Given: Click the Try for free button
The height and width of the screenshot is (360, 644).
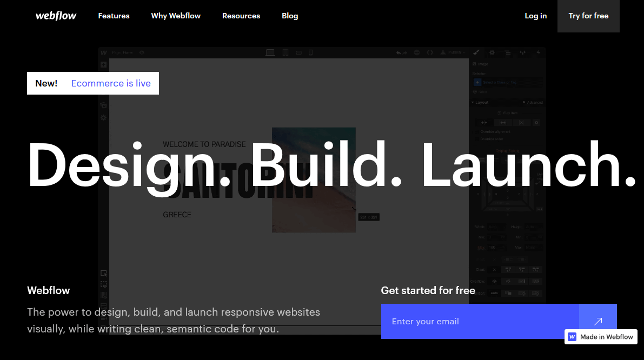Looking at the screenshot, I should pos(588,16).
